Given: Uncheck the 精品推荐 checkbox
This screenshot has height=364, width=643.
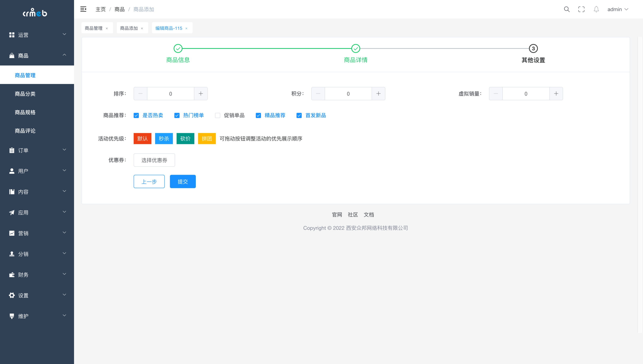Looking at the screenshot, I should 258,115.
